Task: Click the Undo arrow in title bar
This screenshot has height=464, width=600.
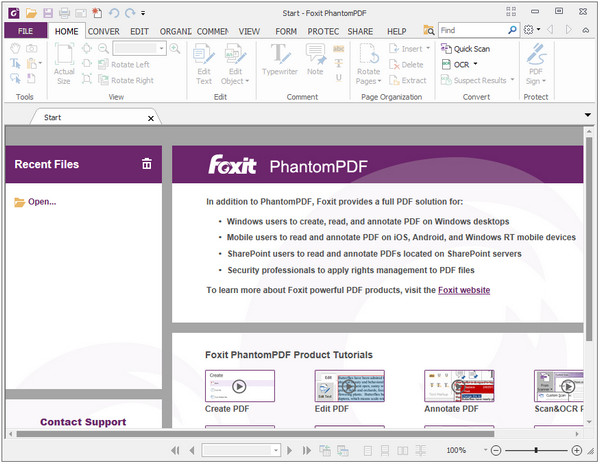Action: (112, 13)
